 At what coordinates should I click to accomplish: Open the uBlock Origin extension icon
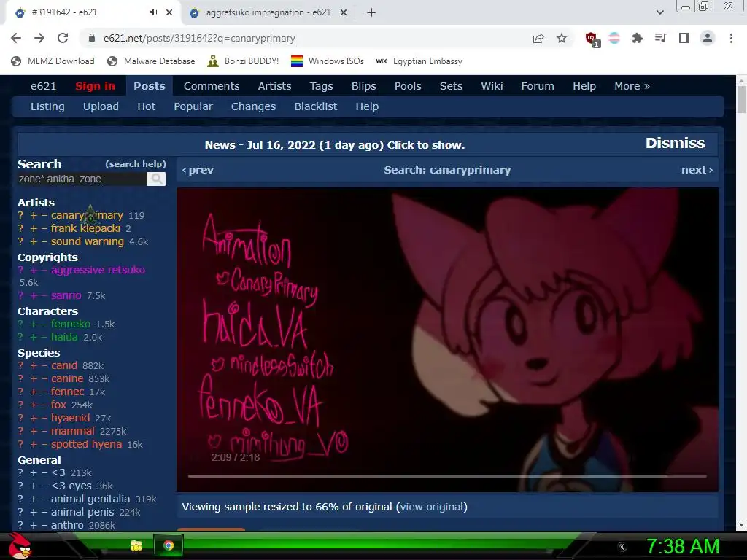[x=592, y=39]
